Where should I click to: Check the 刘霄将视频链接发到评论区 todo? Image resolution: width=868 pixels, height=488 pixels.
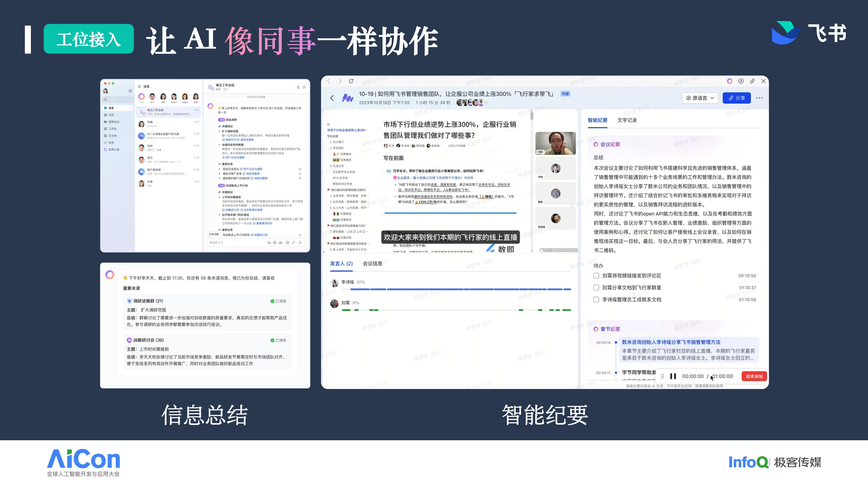pos(596,276)
